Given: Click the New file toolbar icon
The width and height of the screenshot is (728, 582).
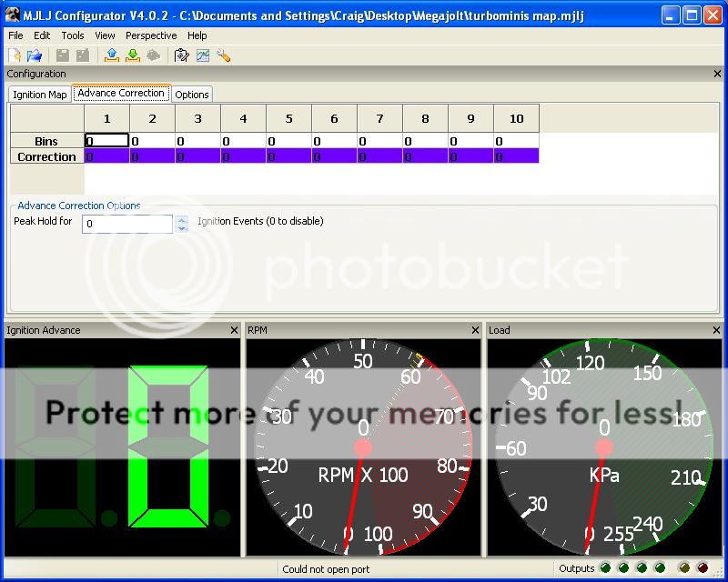Looking at the screenshot, I should 15,55.
